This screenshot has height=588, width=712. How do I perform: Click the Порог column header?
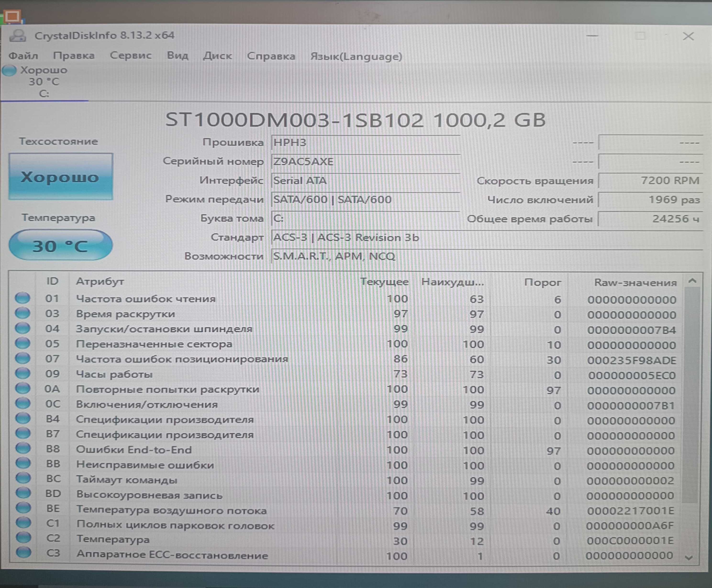point(543,283)
